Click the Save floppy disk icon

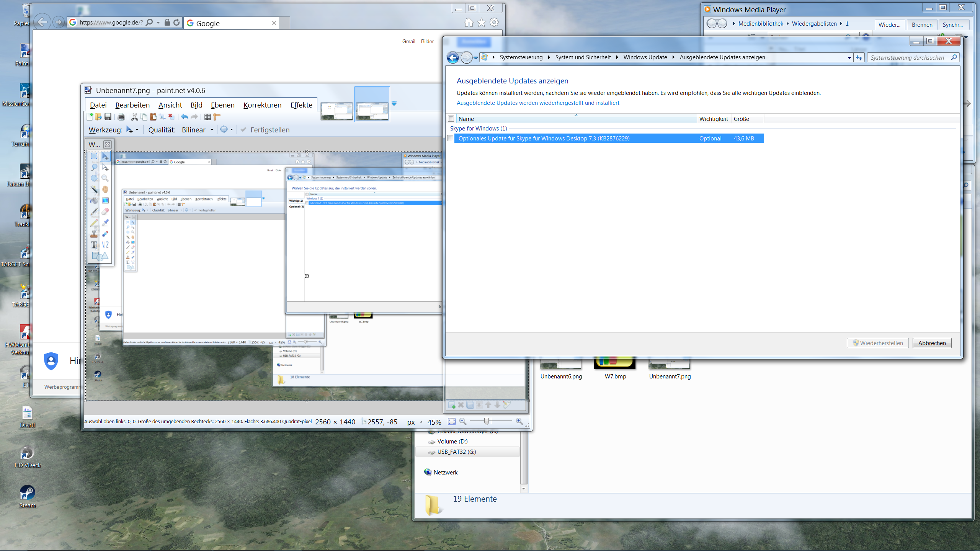coord(108,117)
